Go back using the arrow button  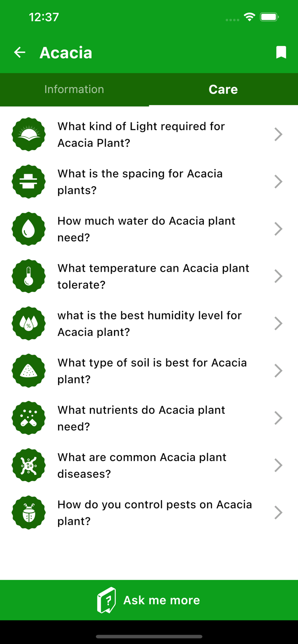point(19,52)
